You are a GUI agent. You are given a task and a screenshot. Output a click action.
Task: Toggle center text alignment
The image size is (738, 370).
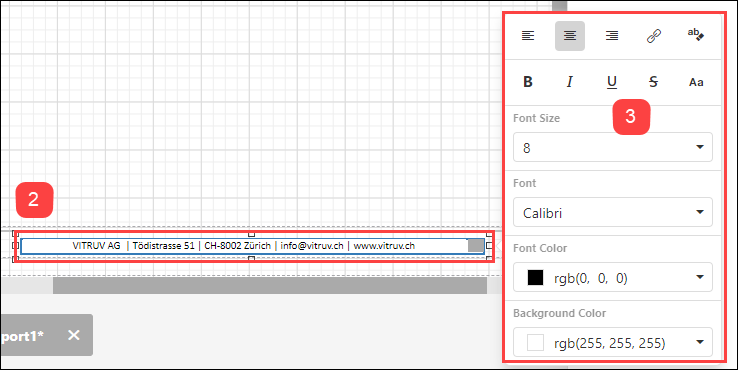pyautogui.click(x=570, y=36)
